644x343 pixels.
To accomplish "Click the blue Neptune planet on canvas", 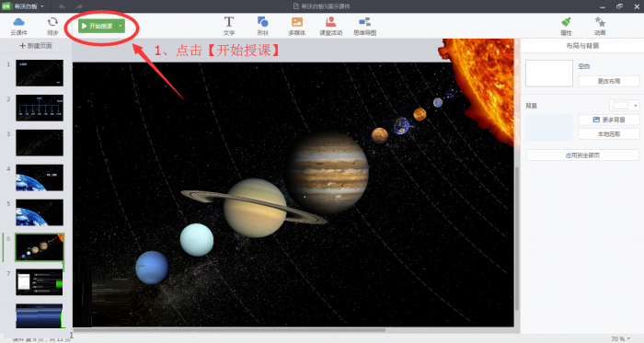I will 152,268.
